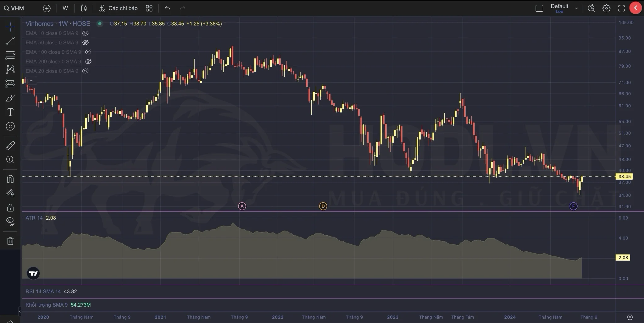Open the pattern drawing tools
Viewport: 644px width, 323px height.
[x=10, y=69]
